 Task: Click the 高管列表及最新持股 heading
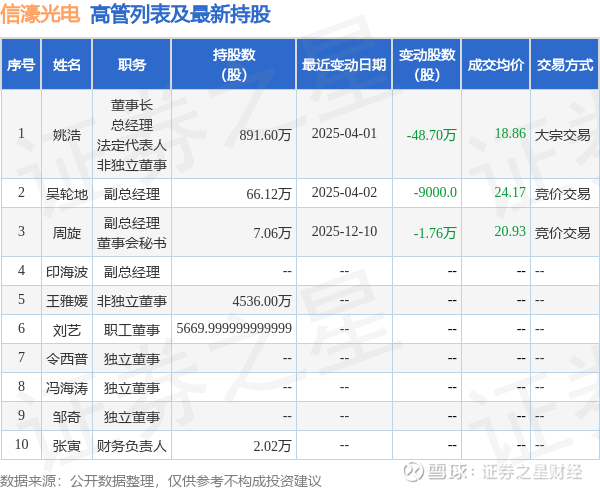(180, 15)
